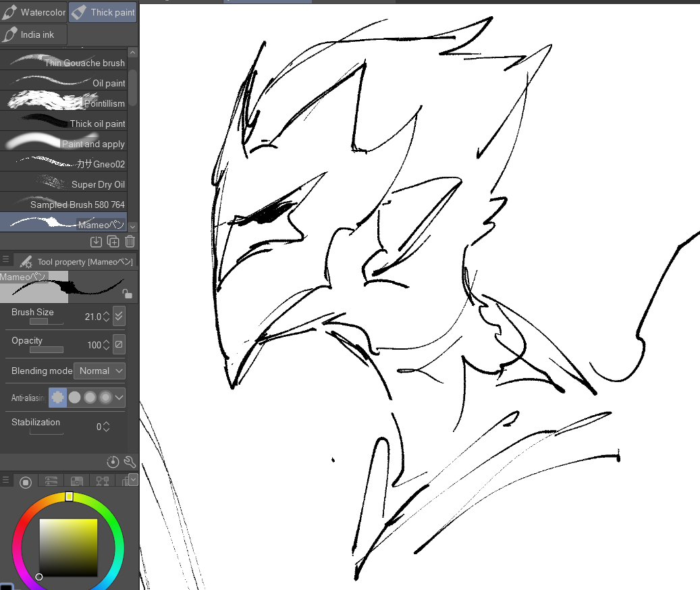
Task: Click the Brush Size slider bar
Action: coord(47,322)
